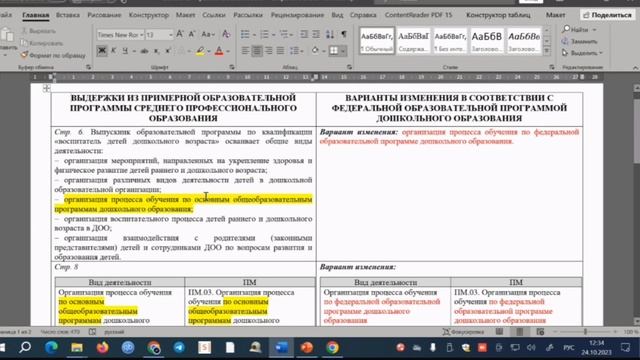This screenshot has width=640, height=360.
Task: Open the Change Case (Aa) dropdown
Action: coord(208,34)
